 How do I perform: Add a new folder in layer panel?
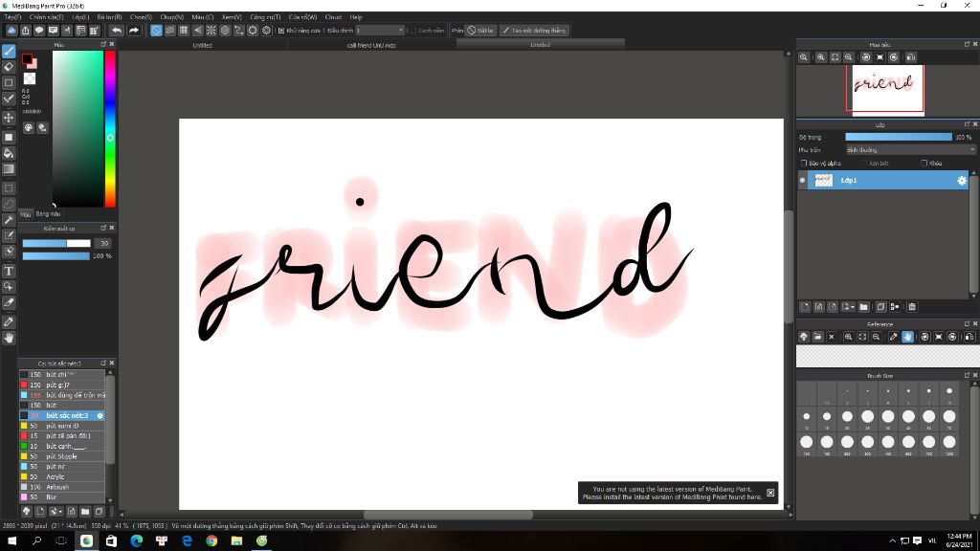(864, 307)
